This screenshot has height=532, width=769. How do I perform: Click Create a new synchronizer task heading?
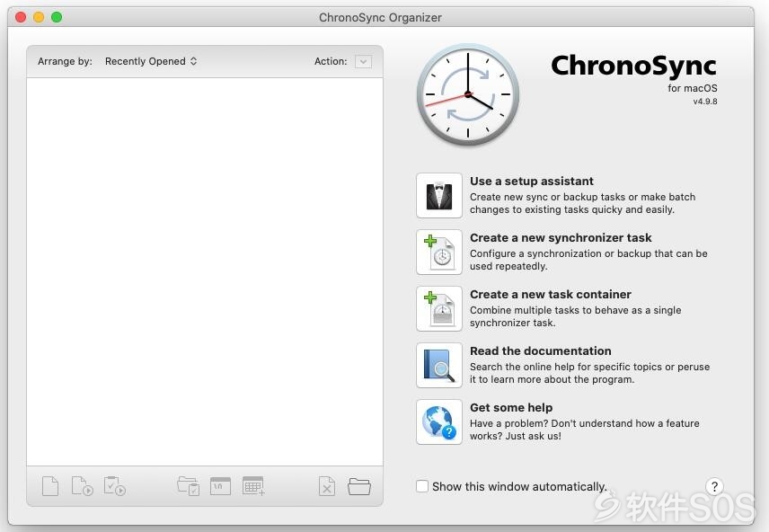click(x=561, y=238)
